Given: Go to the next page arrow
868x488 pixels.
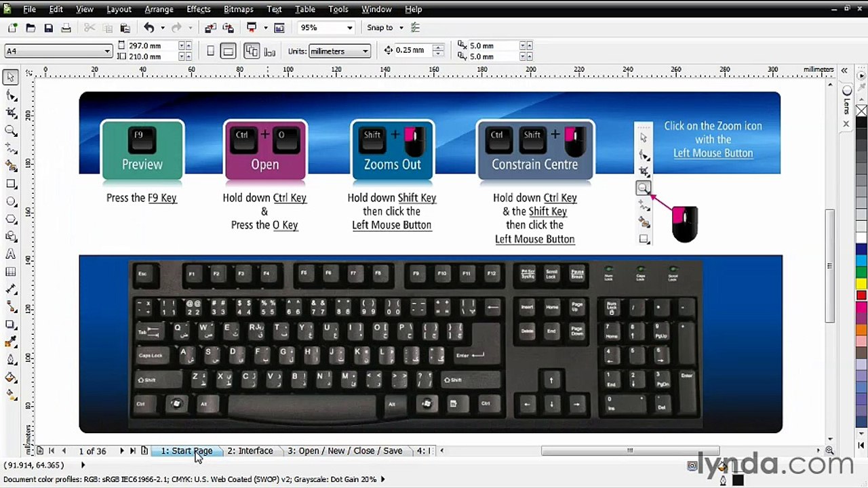Looking at the screenshot, I should tap(122, 451).
